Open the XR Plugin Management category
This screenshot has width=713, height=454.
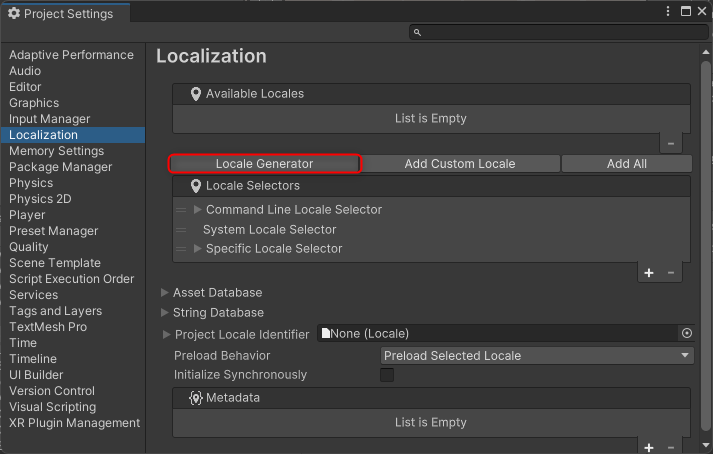click(74, 423)
